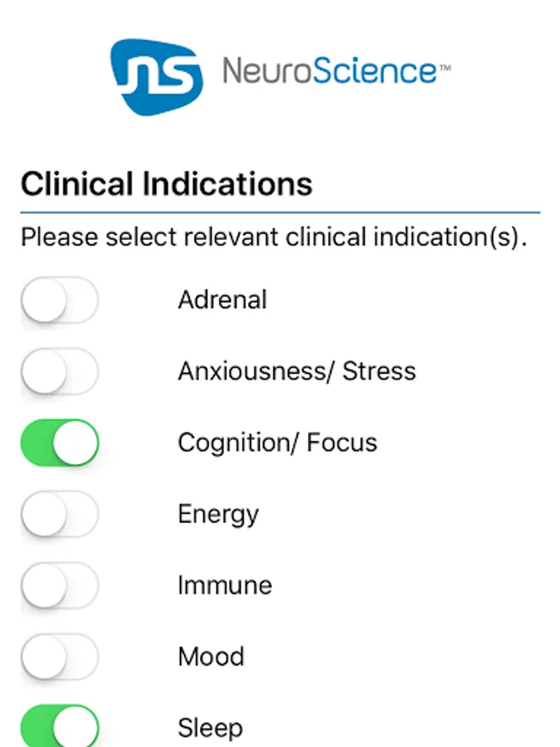This screenshot has height=747, width=560.
Task: Select the Energy label text
Action: [x=218, y=515]
